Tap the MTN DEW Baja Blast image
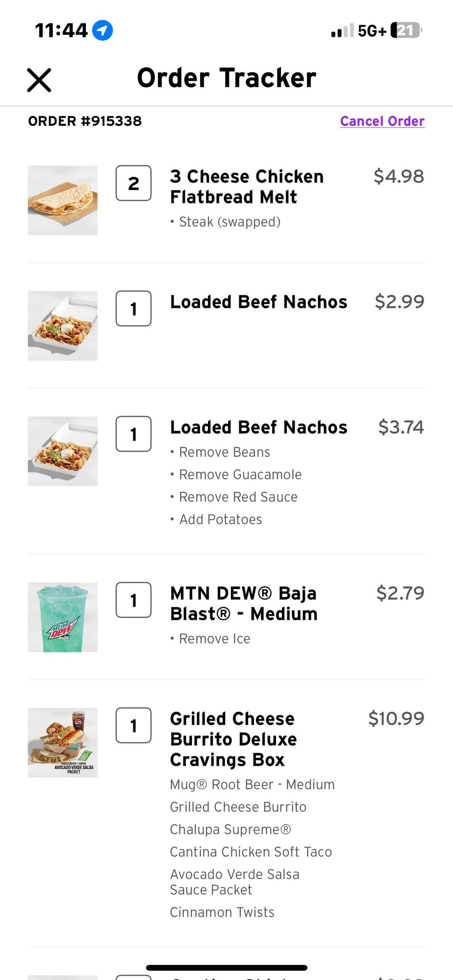The width and height of the screenshot is (453, 980). (x=63, y=617)
